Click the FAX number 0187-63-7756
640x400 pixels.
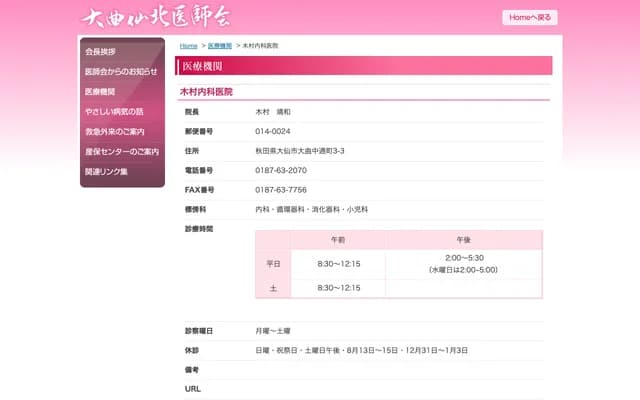tap(281, 190)
